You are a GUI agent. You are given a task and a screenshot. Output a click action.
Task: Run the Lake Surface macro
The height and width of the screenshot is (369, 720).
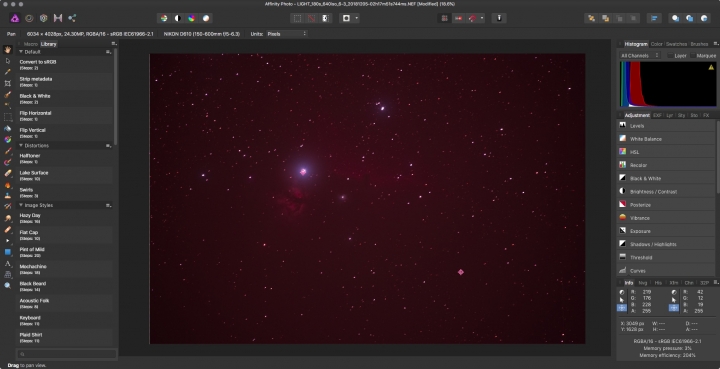point(64,175)
